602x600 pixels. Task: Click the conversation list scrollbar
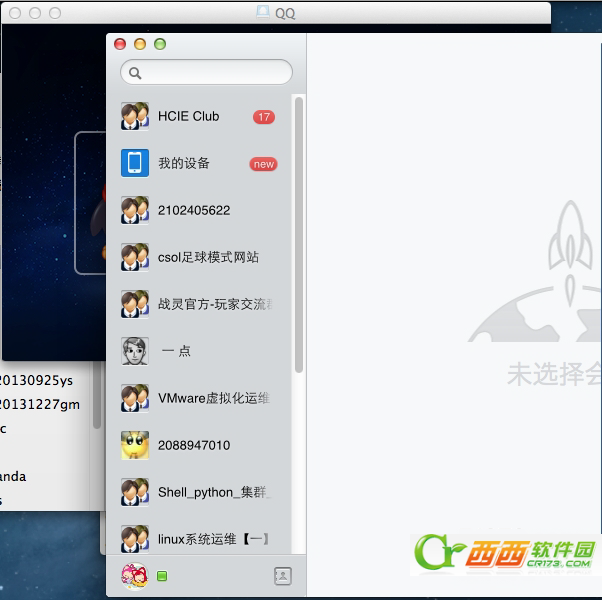[299, 235]
